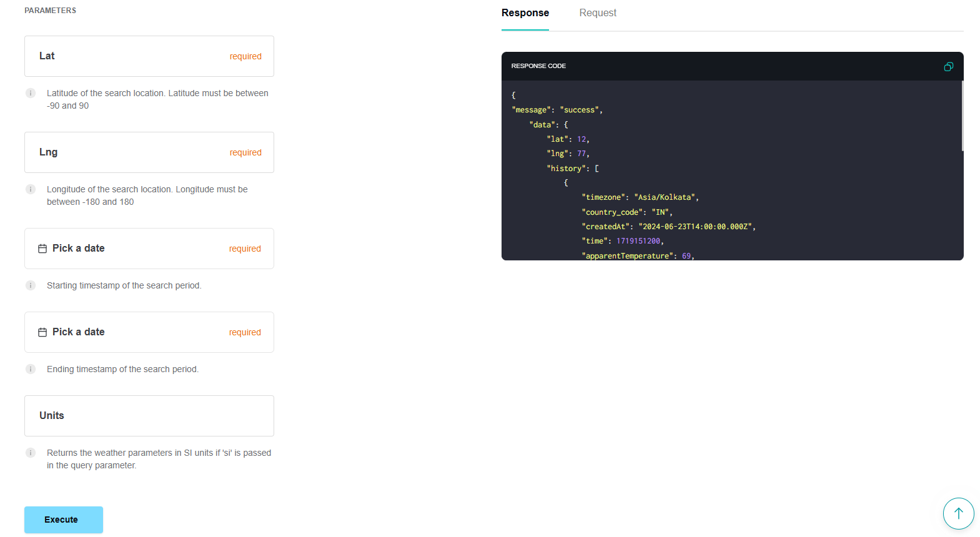Switch to the Response tab

pyautogui.click(x=525, y=13)
